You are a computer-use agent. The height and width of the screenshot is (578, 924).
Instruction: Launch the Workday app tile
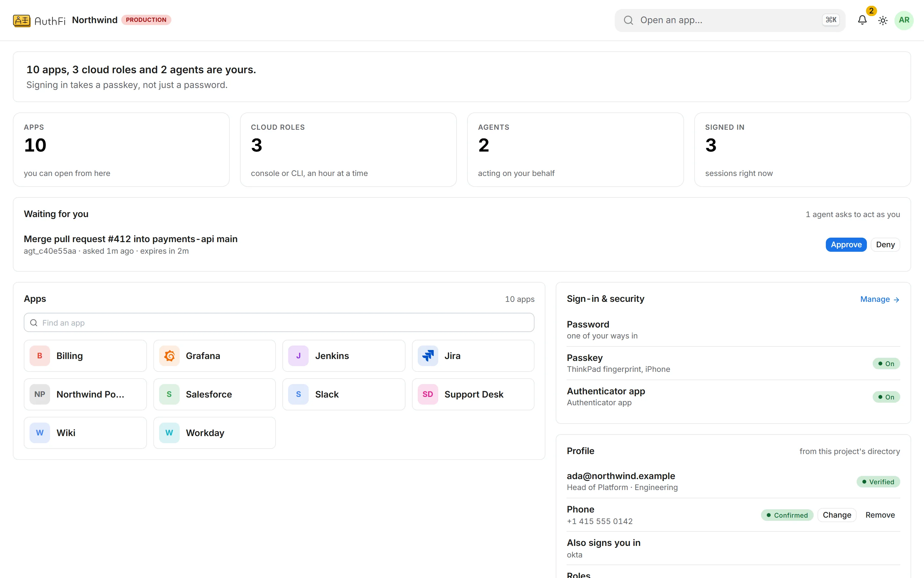[215, 433]
